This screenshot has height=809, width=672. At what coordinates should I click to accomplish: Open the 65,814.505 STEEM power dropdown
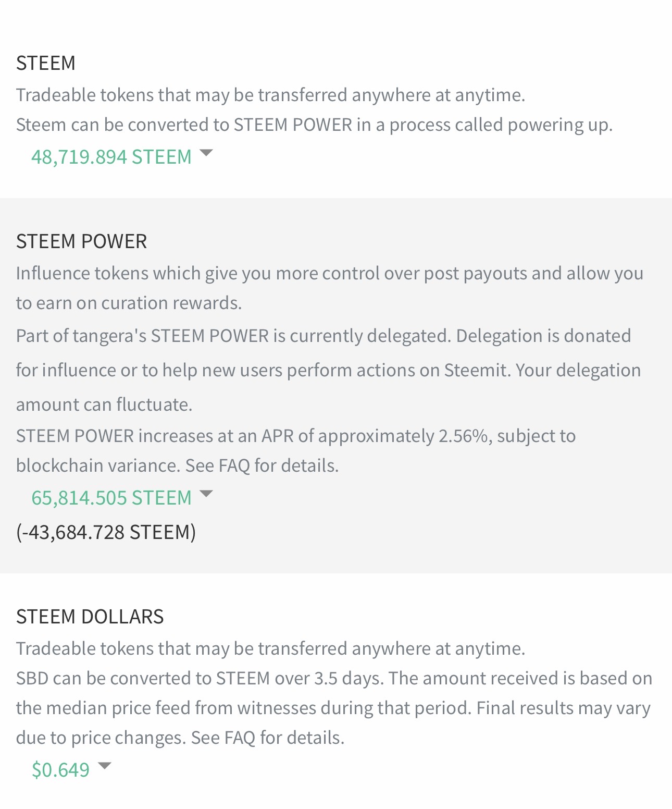[121, 497]
